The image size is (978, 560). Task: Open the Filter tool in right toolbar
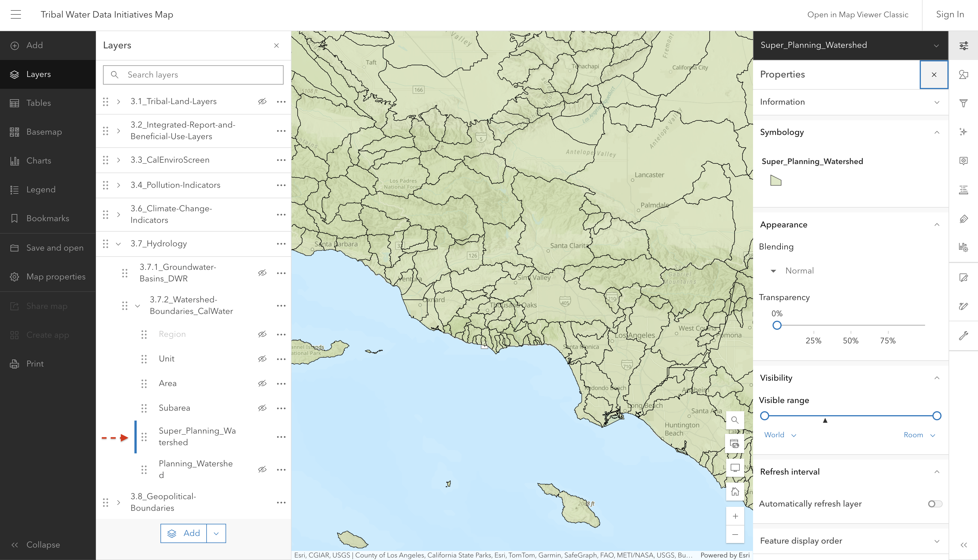963,103
